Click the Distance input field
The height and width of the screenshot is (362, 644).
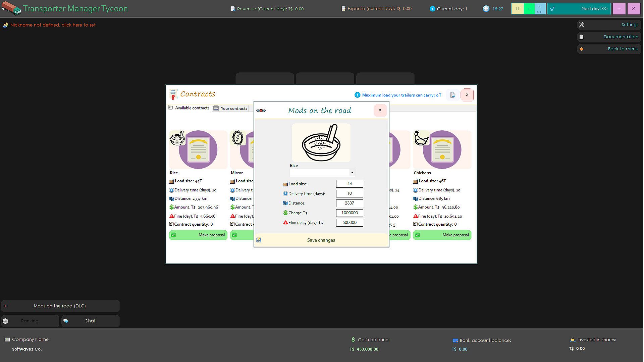tap(350, 203)
